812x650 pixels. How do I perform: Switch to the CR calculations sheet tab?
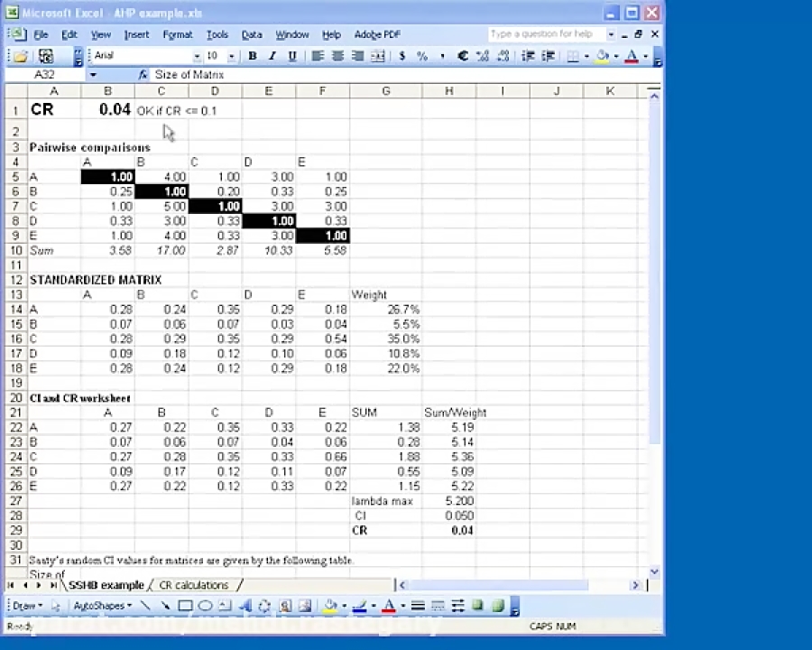pos(193,585)
